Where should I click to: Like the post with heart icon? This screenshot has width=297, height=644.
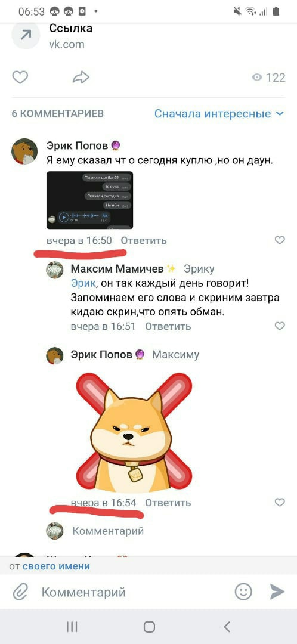tap(20, 77)
